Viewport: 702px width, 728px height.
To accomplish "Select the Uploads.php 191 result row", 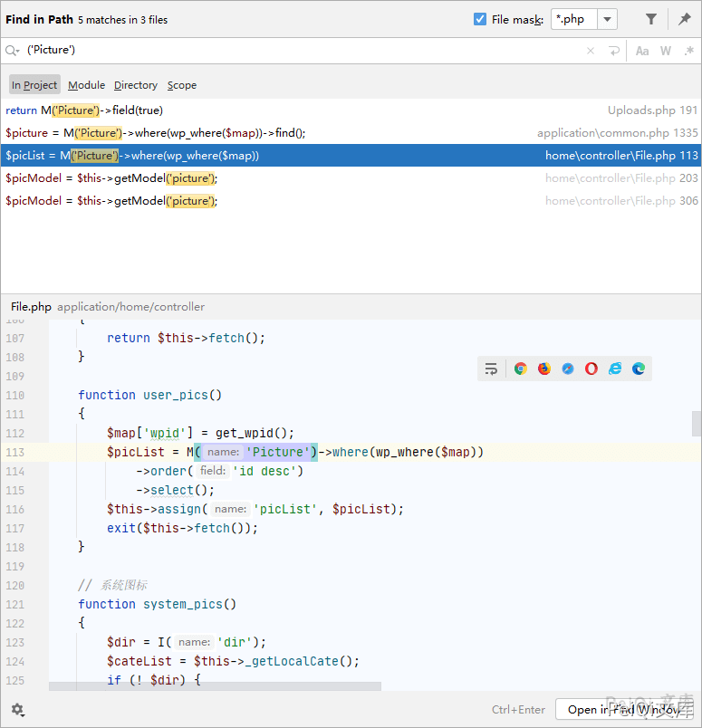I will coord(351,110).
